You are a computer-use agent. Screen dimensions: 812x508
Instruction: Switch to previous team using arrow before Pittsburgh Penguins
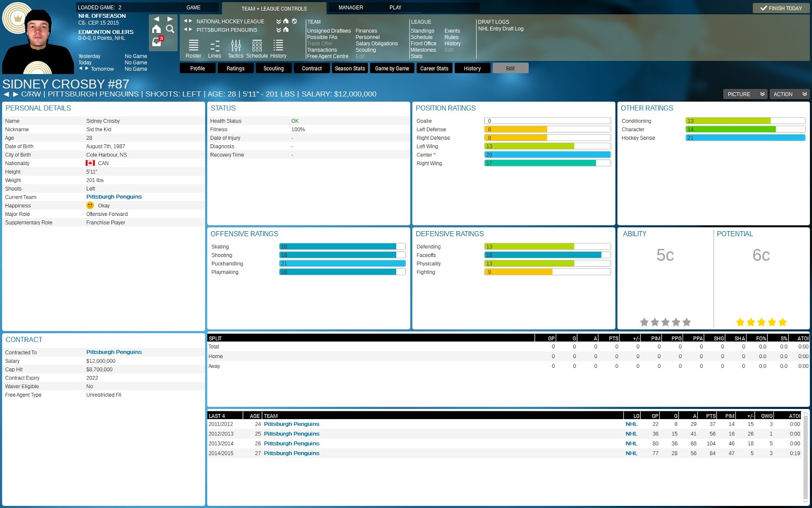tap(185, 29)
